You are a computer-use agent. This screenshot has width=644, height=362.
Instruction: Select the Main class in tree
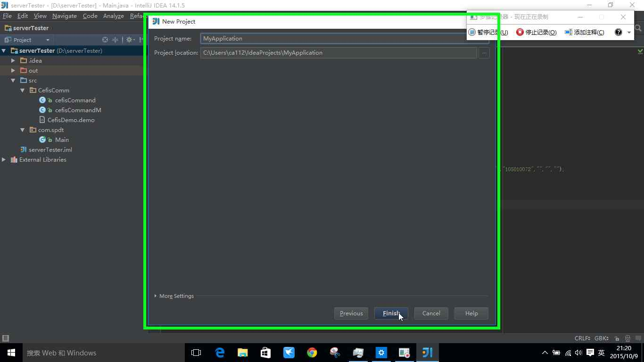[62, 140]
